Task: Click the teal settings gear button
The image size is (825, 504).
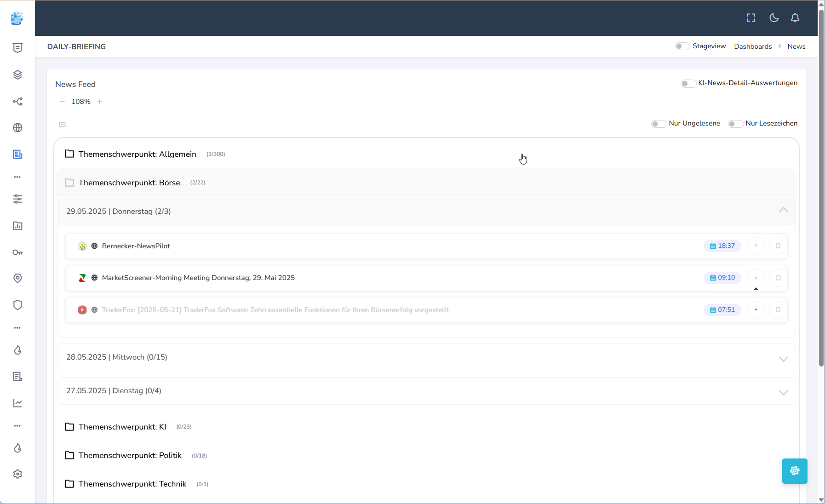Action: (x=795, y=471)
